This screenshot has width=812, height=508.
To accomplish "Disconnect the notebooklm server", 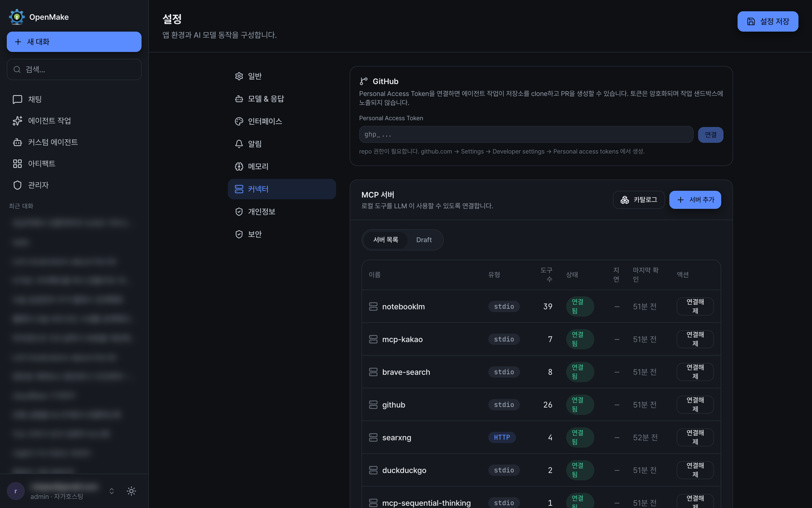I will click(x=695, y=306).
